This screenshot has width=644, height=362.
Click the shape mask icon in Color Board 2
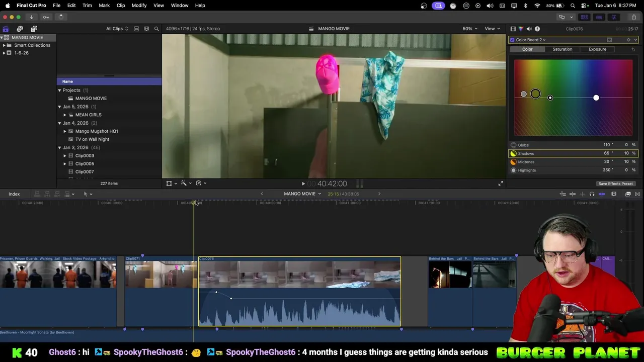click(x=609, y=40)
